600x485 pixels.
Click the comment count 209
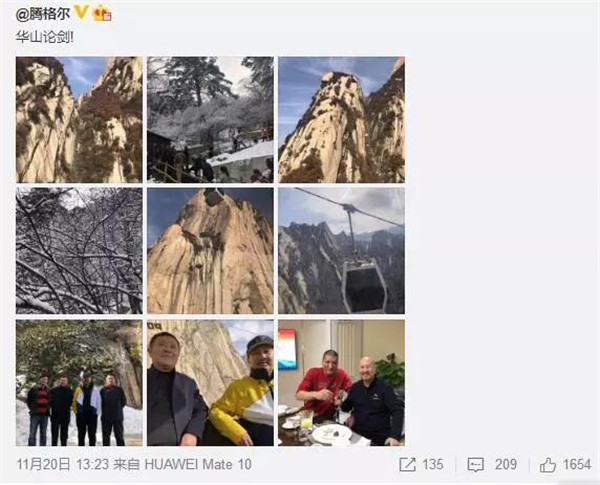505,465
